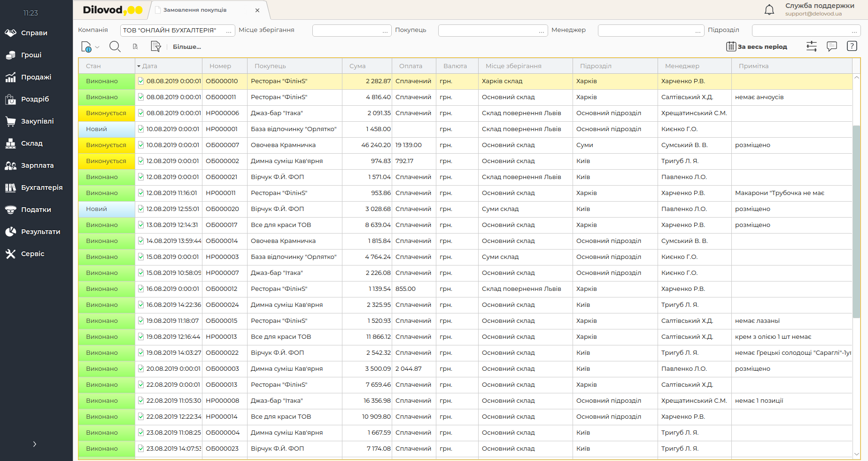This screenshot has height=461, width=868.
Task: Open the list filter icon
Action: point(155,47)
